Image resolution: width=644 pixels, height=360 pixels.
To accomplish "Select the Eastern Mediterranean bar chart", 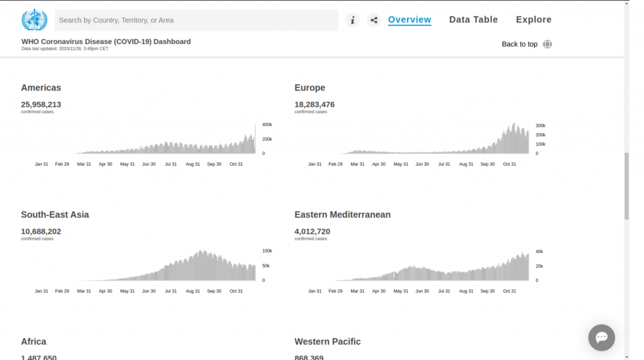I will point(434,269).
